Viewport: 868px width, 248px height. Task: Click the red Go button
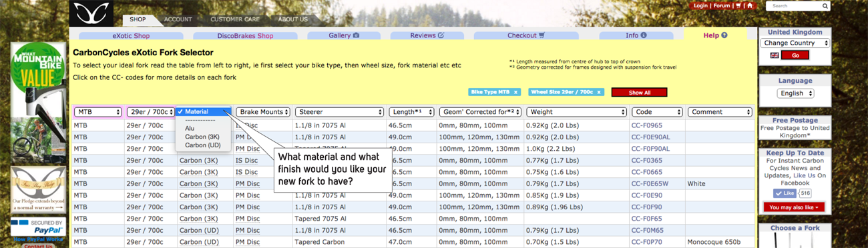pos(795,55)
